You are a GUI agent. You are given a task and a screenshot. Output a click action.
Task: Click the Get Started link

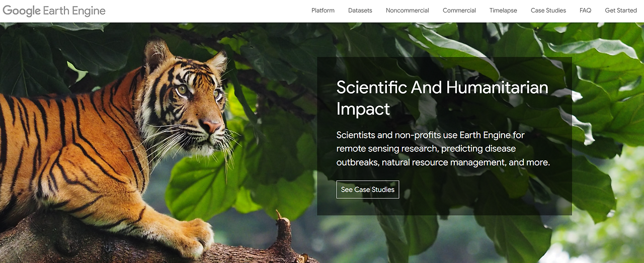tap(621, 11)
